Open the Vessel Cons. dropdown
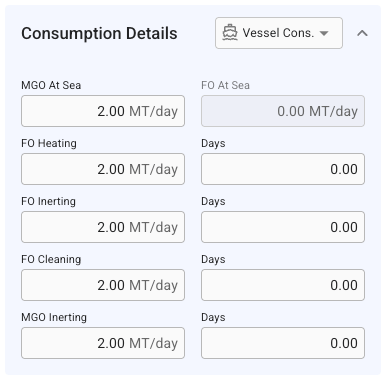Viewport: 387px width, 381px height. pos(279,33)
